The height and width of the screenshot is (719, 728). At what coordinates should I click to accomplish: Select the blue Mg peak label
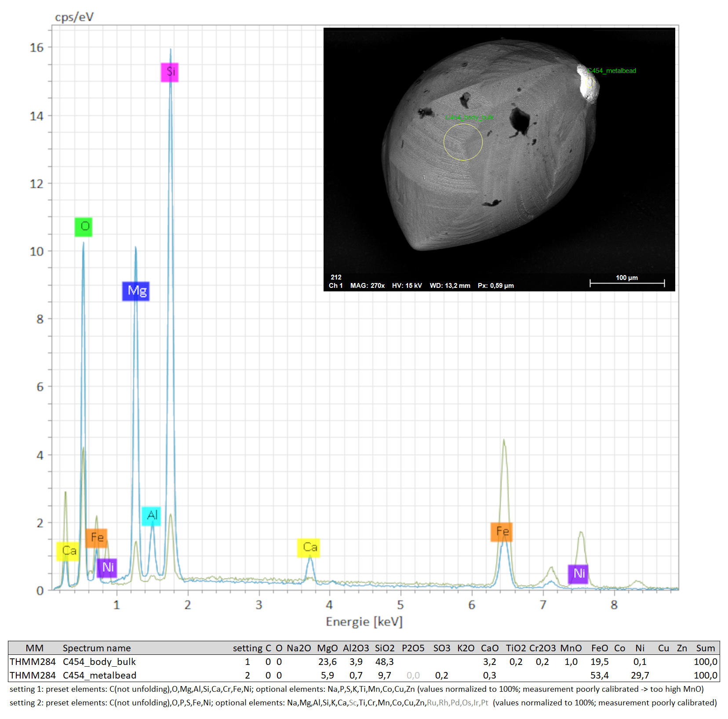click(x=136, y=291)
